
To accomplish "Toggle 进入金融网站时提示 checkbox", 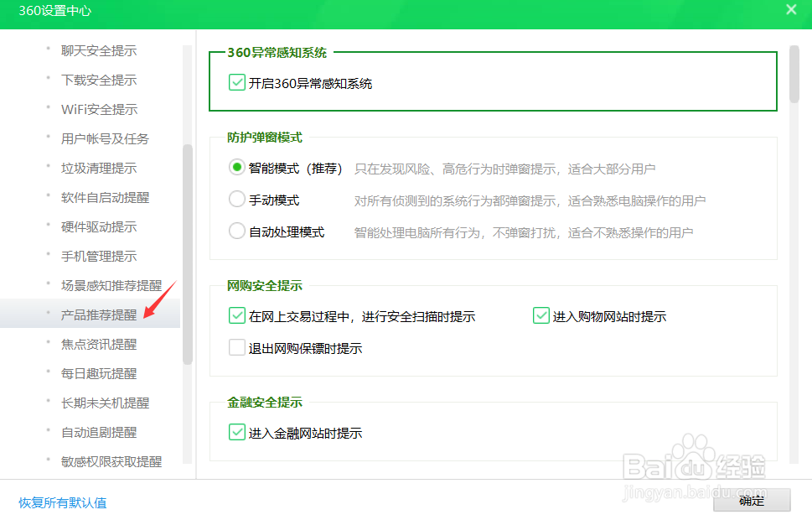I will [236, 433].
